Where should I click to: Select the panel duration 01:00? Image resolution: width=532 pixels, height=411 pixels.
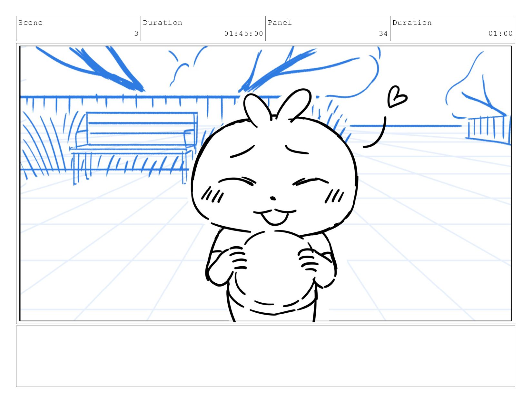(500, 34)
